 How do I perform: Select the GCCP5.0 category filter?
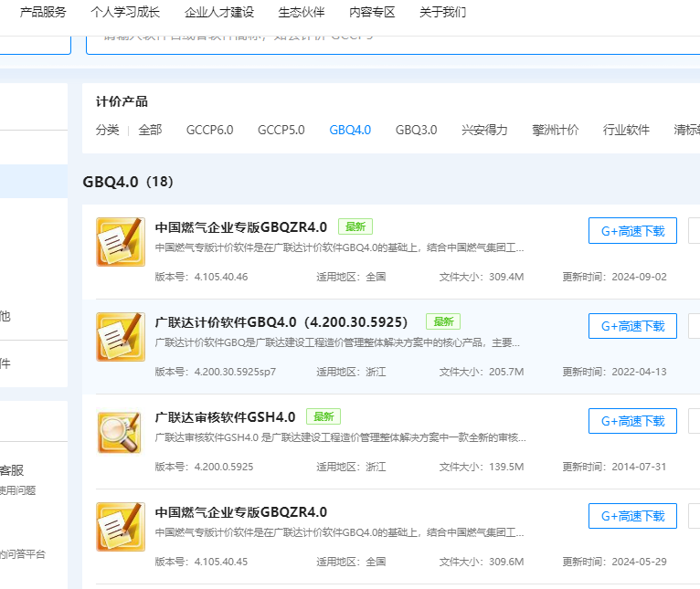pos(281,130)
